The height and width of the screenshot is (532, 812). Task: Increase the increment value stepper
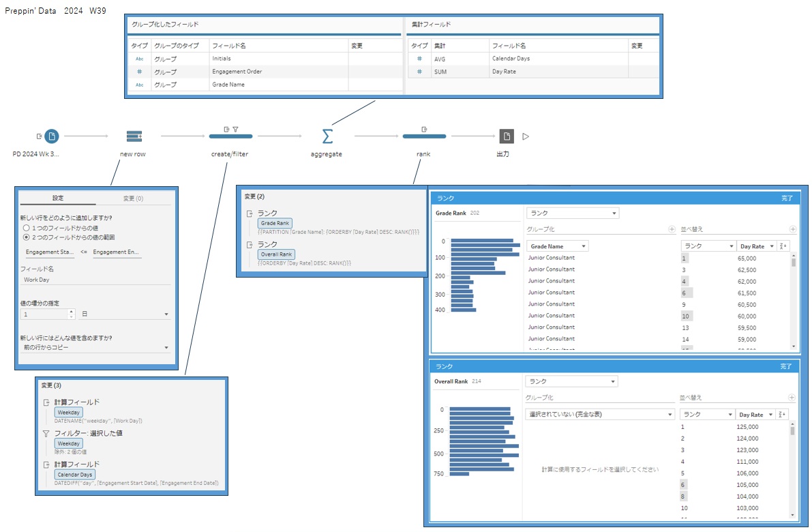[x=72, y=311]
